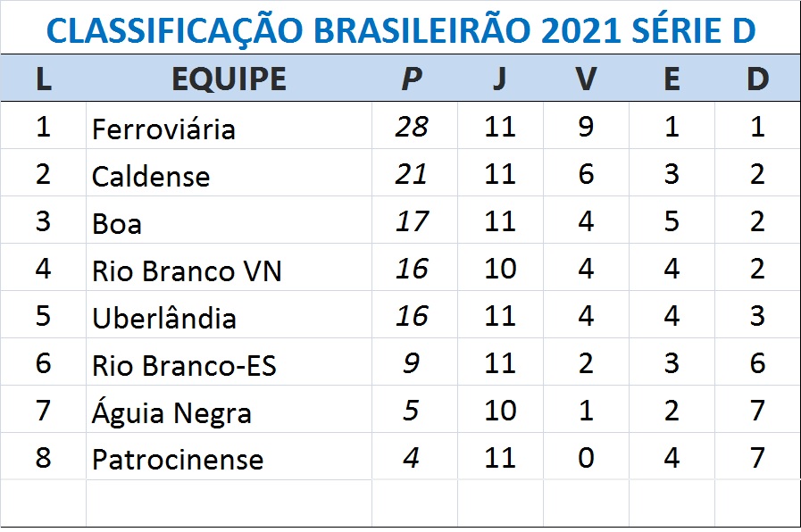Select Caldense's 21 points cell

click(x=412, y=174)
